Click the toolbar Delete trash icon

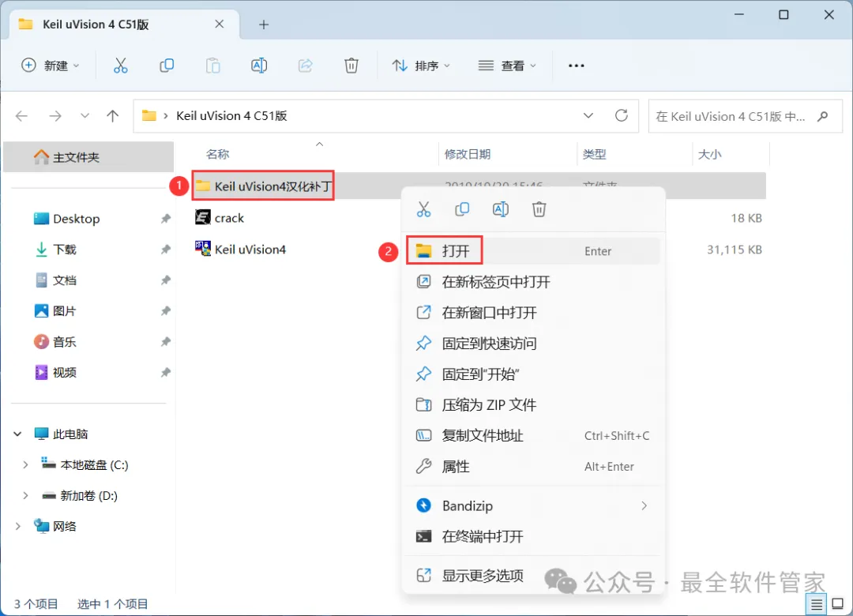click(x=351, y=66)
